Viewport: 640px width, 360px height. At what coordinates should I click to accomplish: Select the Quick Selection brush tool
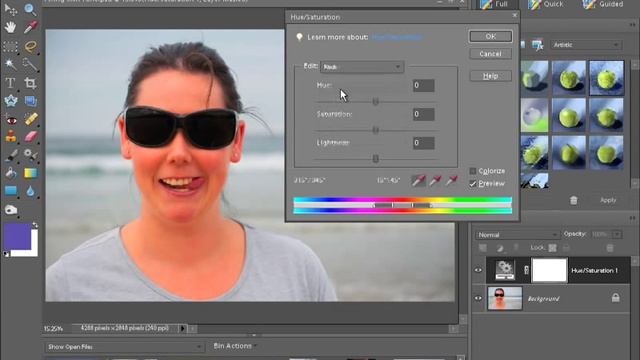click(30, 64)
